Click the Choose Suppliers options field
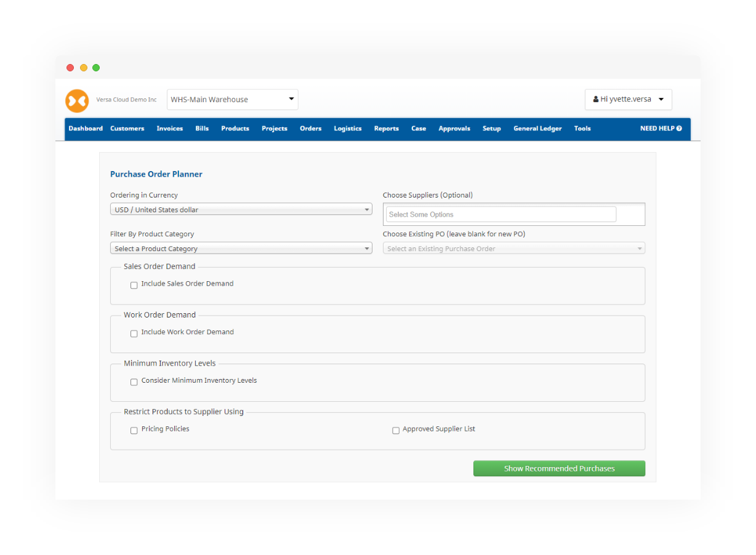The image size is (756, 555). (501, 214)
